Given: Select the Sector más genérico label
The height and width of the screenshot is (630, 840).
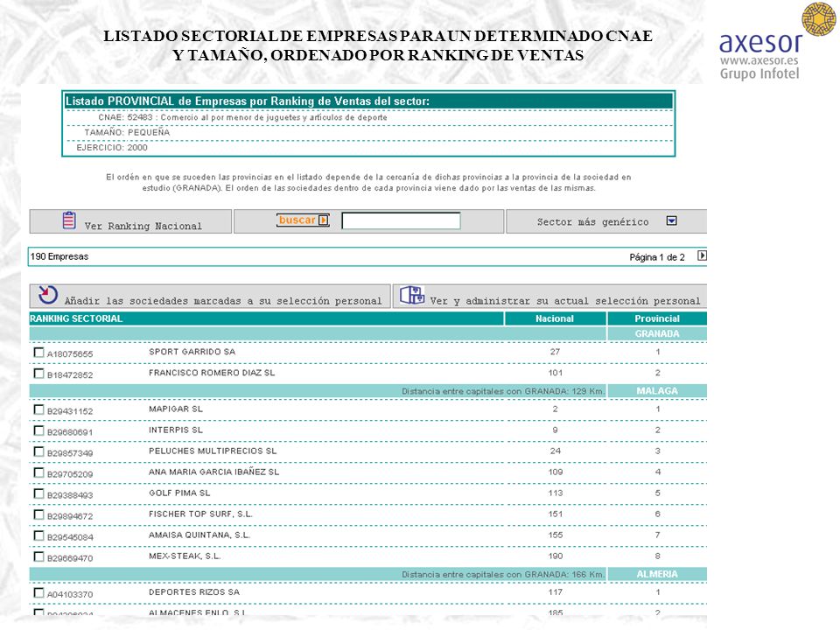Looking at the screenshot, I should pos(592,221).
